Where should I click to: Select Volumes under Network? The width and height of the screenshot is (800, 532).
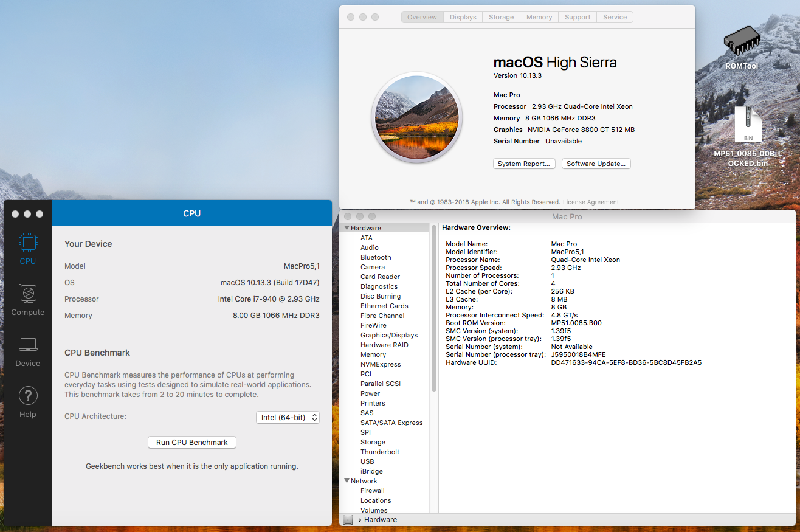[x=374, y=510]
